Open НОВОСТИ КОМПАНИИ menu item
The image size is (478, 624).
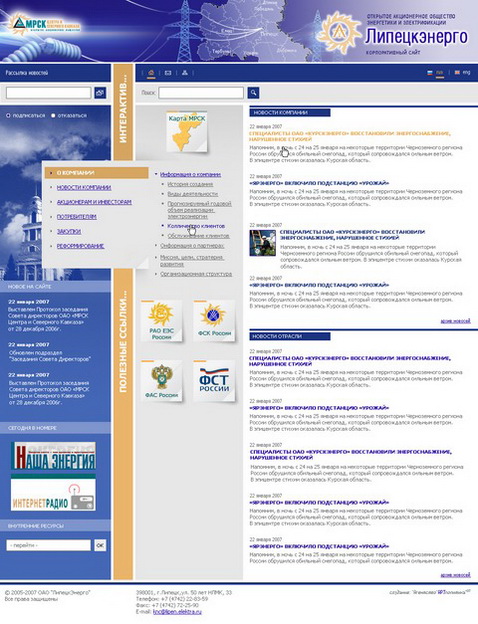coord(84,187)
